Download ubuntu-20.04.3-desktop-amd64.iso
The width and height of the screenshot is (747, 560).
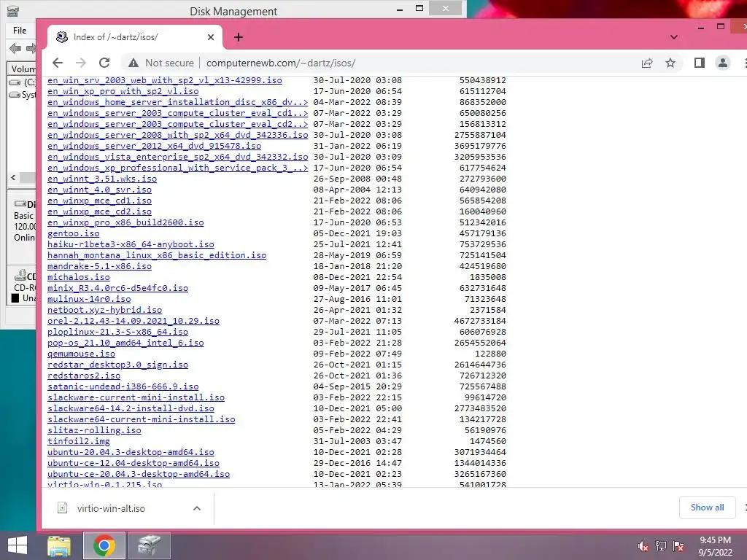pyautogui.click(x=131, y=452)
